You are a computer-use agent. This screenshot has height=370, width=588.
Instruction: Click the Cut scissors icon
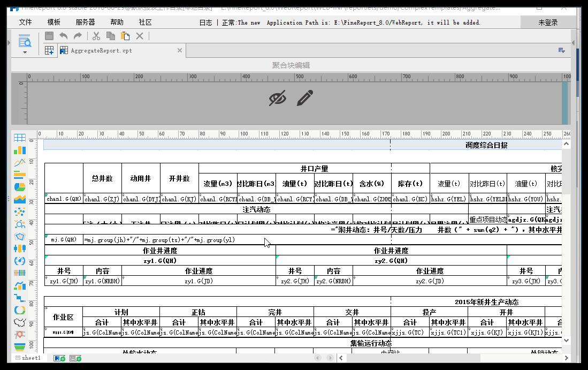click(x=96, y=36)
